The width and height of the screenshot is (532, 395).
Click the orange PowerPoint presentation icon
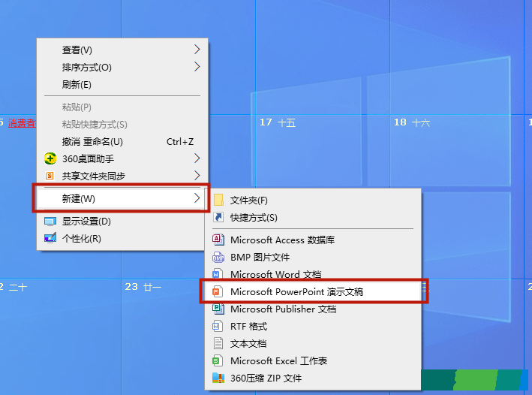coord(218,291)
